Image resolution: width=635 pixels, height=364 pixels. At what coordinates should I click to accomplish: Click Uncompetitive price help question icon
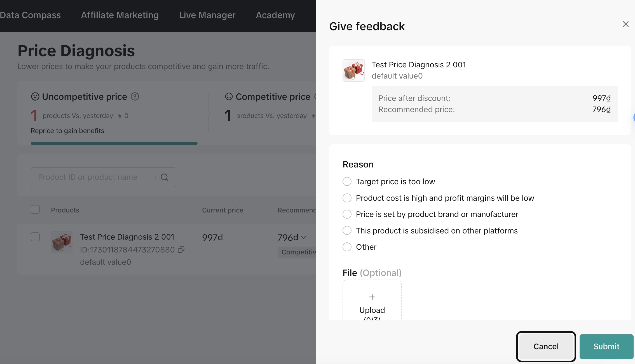coord(135,97)
